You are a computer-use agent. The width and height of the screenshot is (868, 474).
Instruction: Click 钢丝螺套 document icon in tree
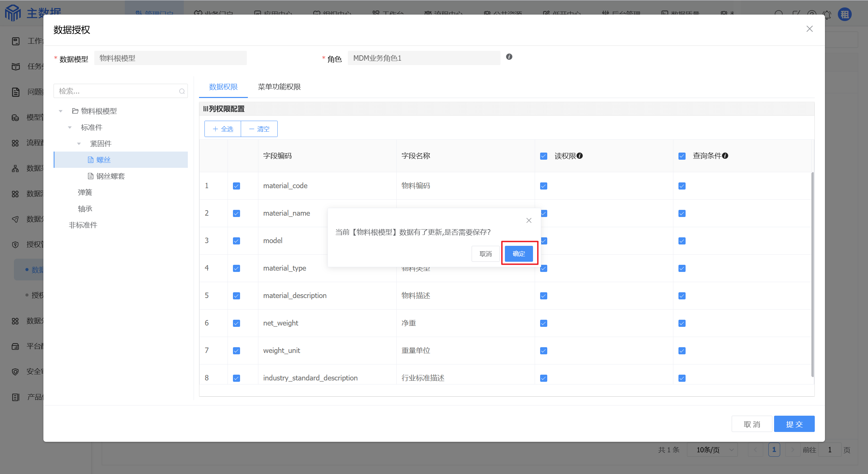coord(91,176)
